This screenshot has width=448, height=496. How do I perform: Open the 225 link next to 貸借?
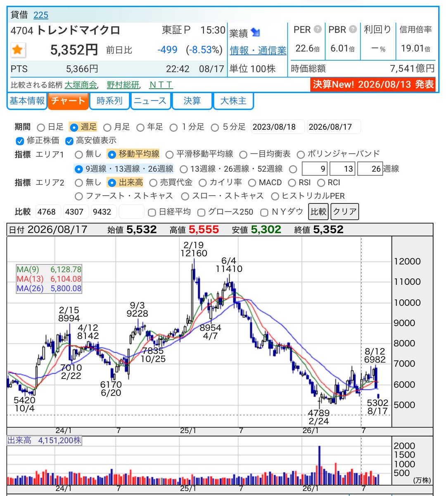pyautogui.click(x=41, y=15)
